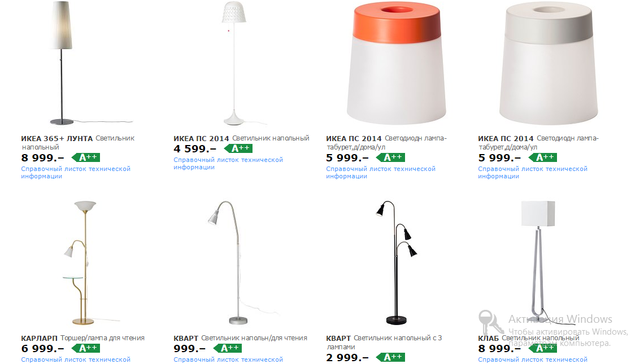Screen dimensions: 631x364
Task: Open the КАРЛАРП reading lamp image
Action: 86,262
